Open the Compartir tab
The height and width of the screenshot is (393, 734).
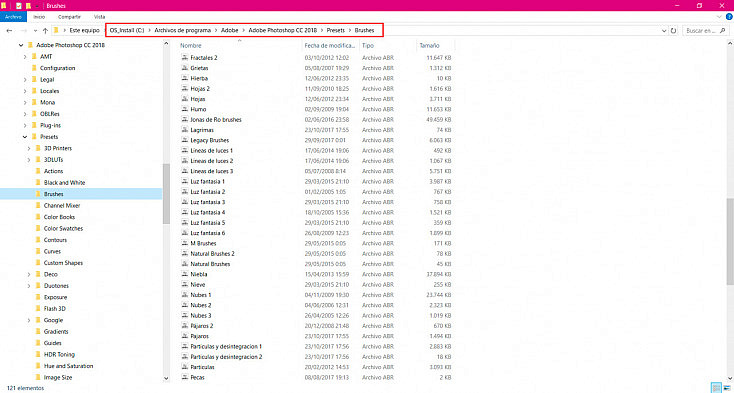69,16
